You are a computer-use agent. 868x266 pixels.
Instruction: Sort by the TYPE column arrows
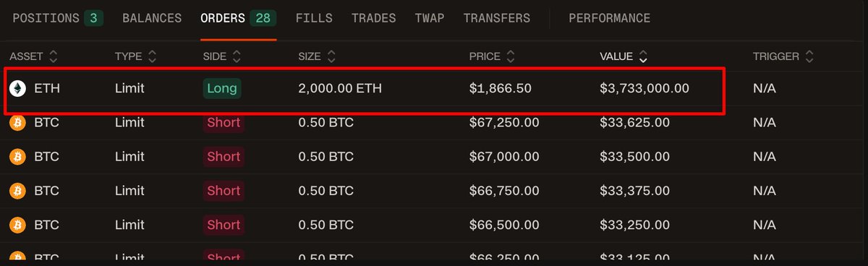[152, 56]
